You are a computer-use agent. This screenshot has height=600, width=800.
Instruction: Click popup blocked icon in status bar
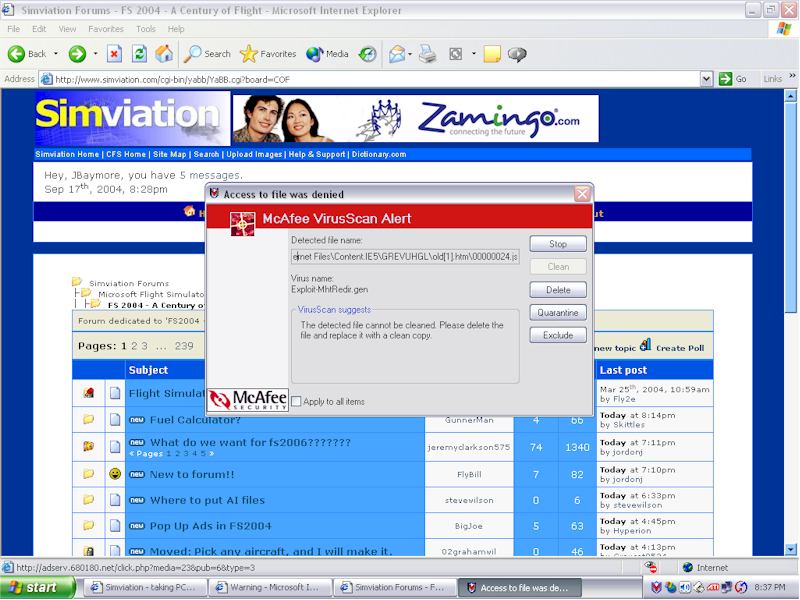(x=651, y=566)
